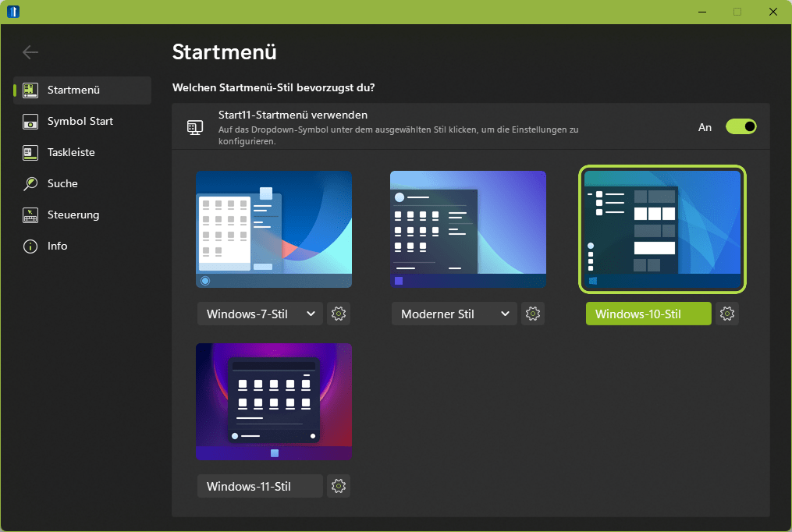Screen dimensions: 792x532
Task: Click the Taskleiste sidebar icon
Action: 30,152
